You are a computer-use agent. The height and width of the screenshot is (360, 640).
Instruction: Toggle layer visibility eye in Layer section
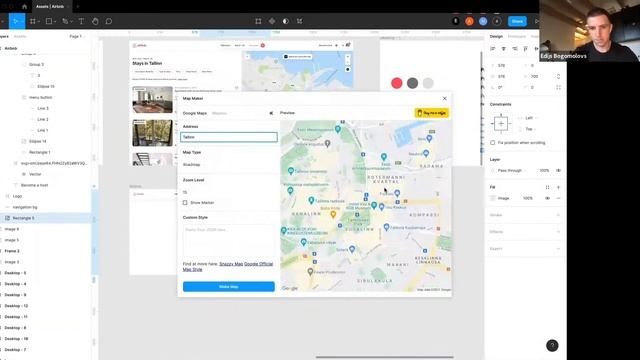click(x=558, y=170)
